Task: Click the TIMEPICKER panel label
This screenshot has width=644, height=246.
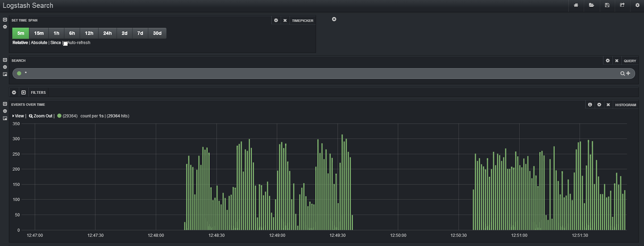Action: (303, 21)
